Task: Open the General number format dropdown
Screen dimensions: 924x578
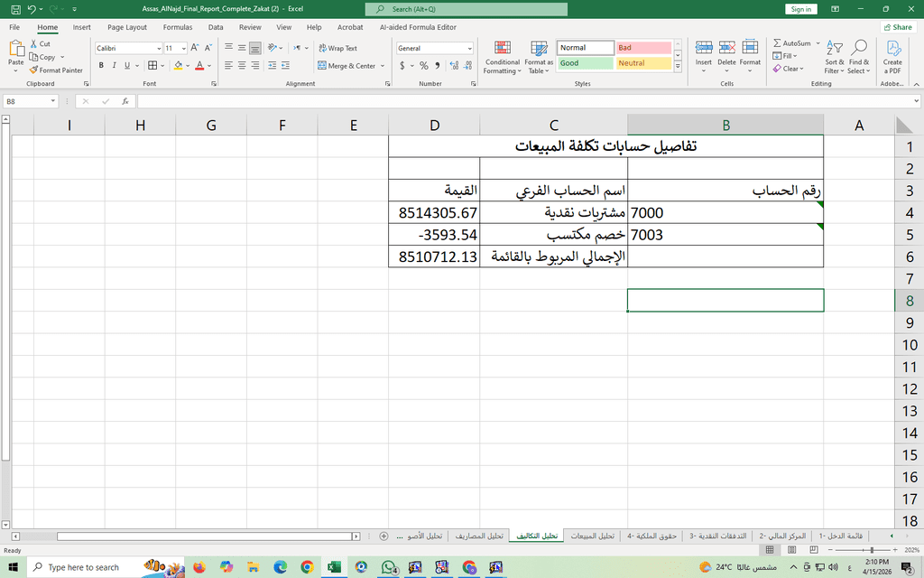Action: click(469, 49)
